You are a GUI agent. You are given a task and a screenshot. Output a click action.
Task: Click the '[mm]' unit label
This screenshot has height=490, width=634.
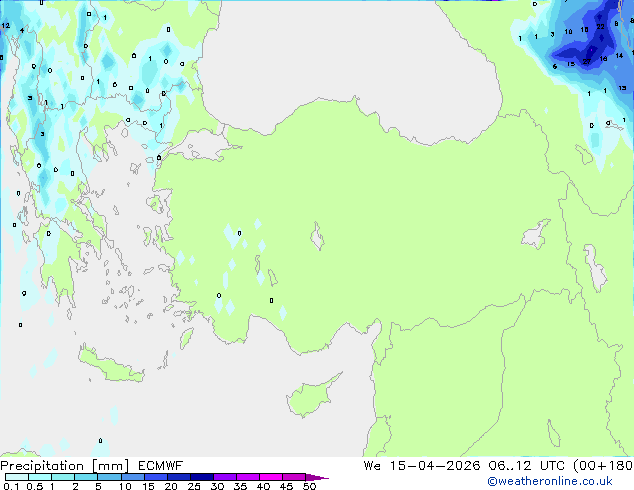point(110,466)
